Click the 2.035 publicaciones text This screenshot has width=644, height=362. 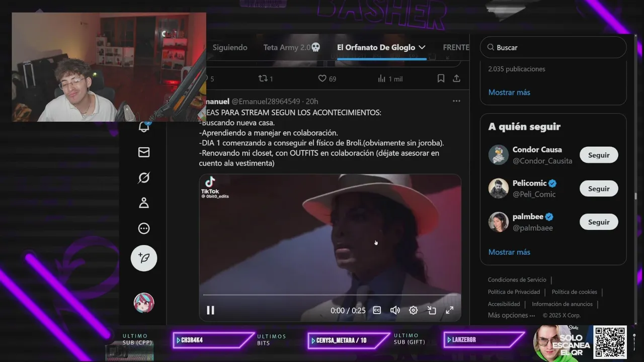516,69
